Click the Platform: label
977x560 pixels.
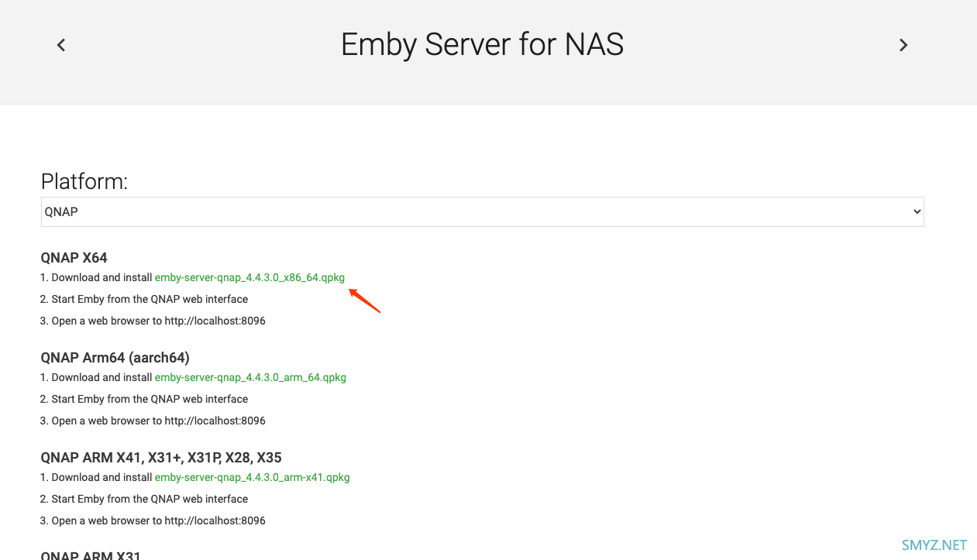84,181
